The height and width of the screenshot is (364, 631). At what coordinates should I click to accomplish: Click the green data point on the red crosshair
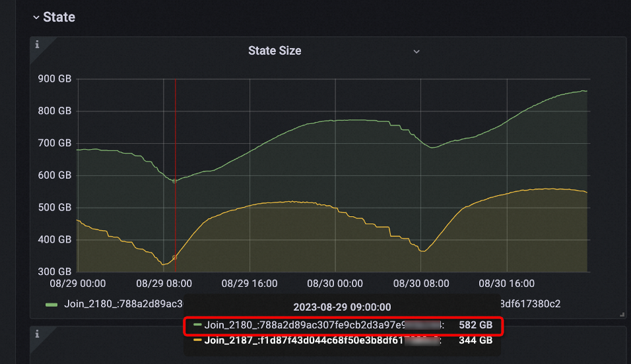pyautogui.click(x=175, y=181)
